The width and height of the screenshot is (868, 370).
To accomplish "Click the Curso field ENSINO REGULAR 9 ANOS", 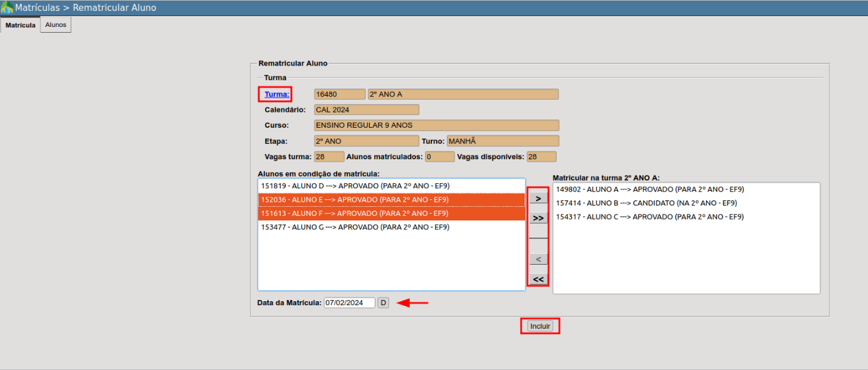I will coord(436,125).
